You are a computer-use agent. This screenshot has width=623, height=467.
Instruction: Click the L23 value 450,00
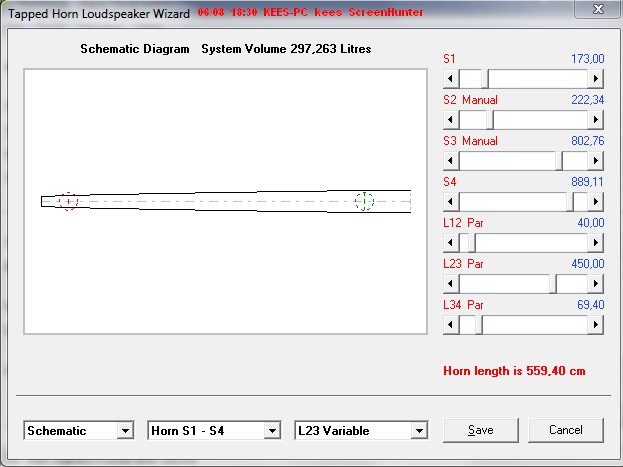tap(588, 264)
